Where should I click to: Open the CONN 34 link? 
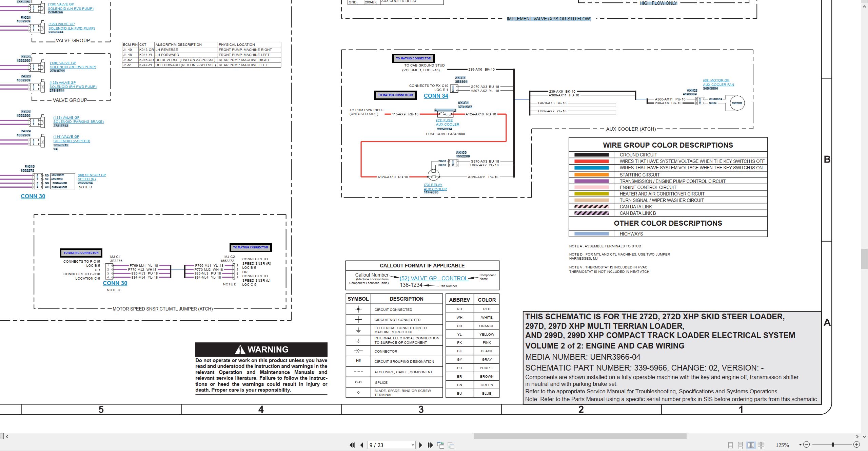coord(436,96)
